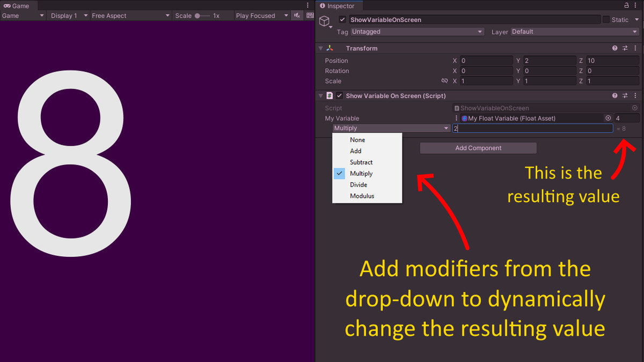
Task: Open the Game view mode dropdown
Action: [23, 16]
